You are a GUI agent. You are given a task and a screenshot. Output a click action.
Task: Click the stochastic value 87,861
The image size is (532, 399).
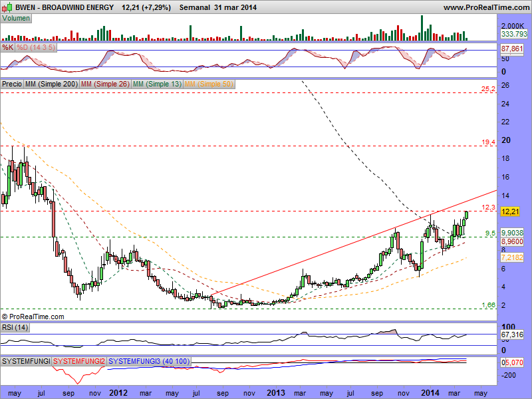tap(512, 49)
